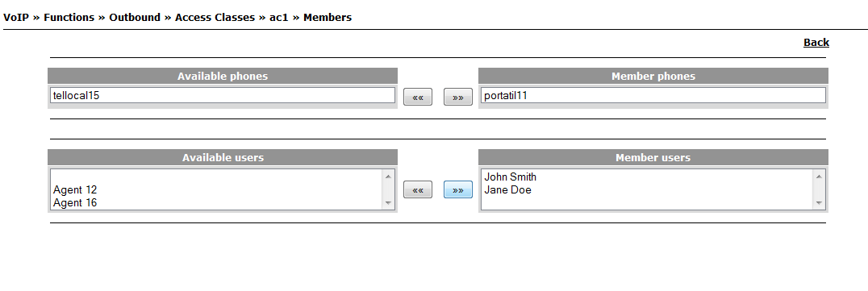868x291 pixels.
Task: Click Member users scrollbar down arrow
Action: pyautogui.click(x=819, y=203)
